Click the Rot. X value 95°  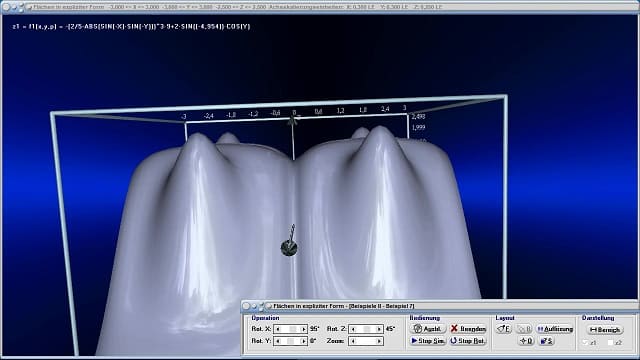pos(314,329)
